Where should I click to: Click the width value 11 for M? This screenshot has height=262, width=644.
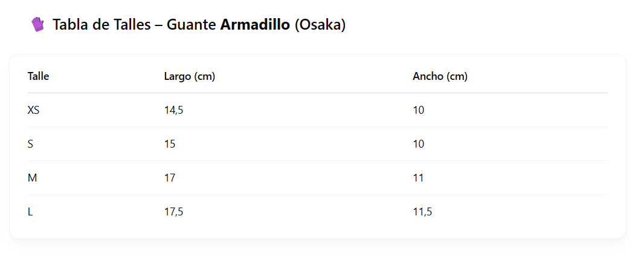coord(418,178)
